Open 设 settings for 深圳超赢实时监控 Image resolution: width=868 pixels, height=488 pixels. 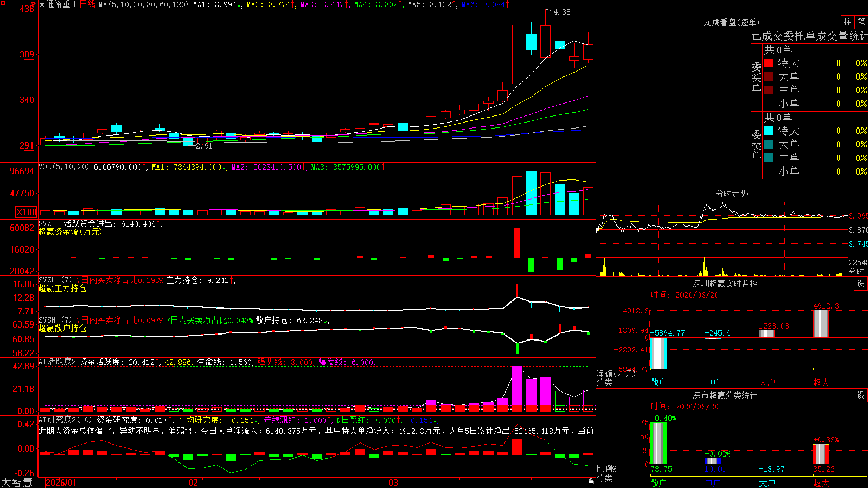point(861,284)
